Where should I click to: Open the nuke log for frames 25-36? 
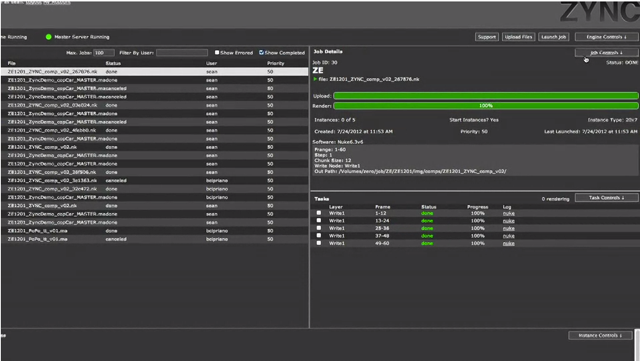[509, 228]
